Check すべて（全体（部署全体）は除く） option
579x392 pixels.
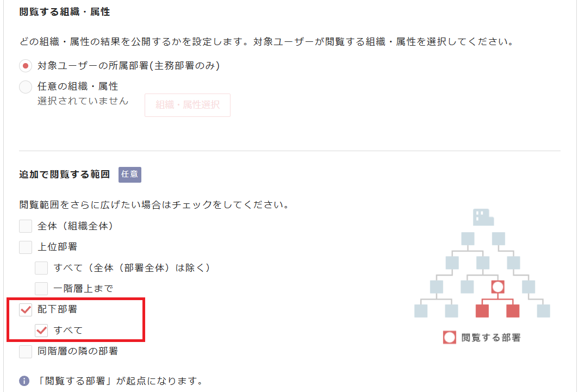pyautogui.click(x=41, y=267)
